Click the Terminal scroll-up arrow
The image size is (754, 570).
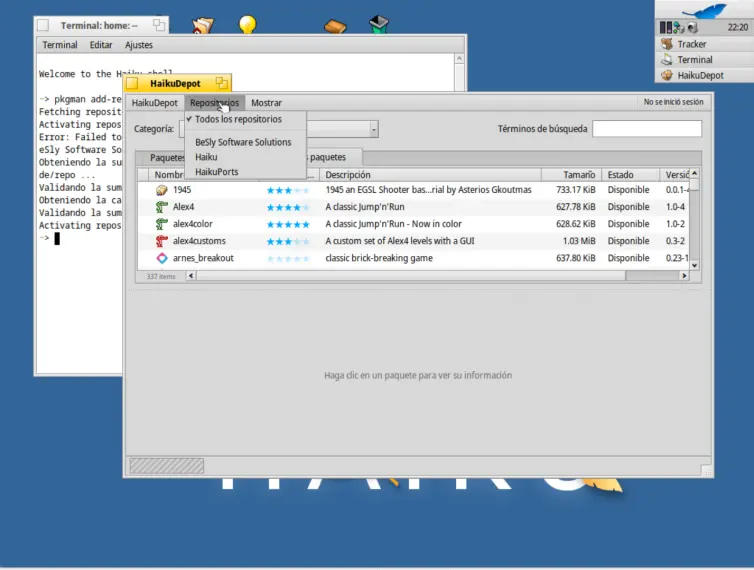[459, 59]
